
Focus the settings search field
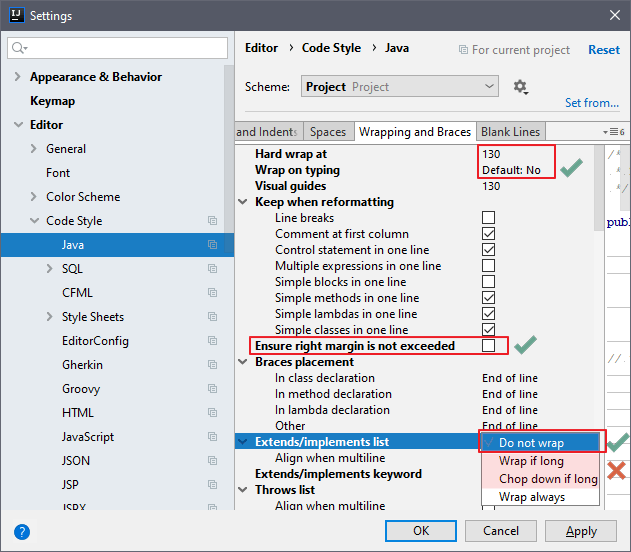(x=118, y=48)
